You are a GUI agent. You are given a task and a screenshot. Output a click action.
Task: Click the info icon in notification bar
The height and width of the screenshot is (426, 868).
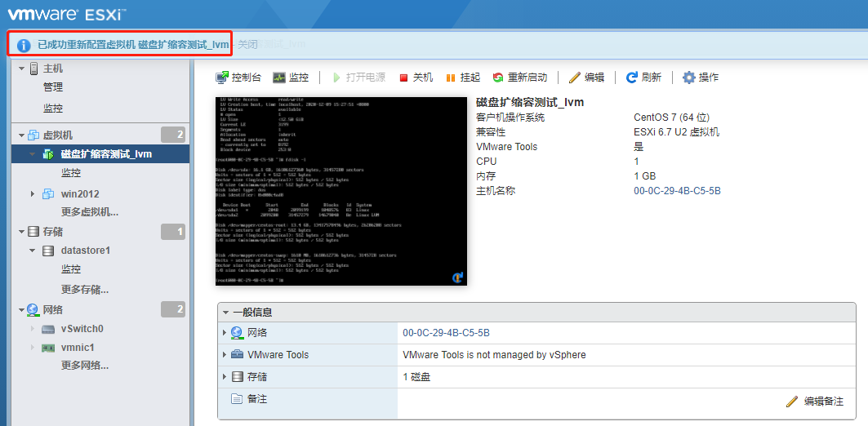23,46
